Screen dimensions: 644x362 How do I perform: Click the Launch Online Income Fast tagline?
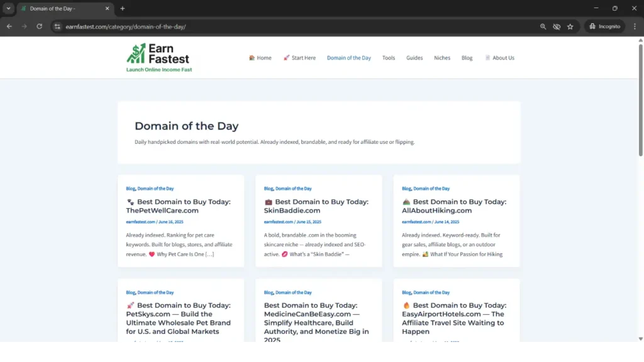(159, 70)
